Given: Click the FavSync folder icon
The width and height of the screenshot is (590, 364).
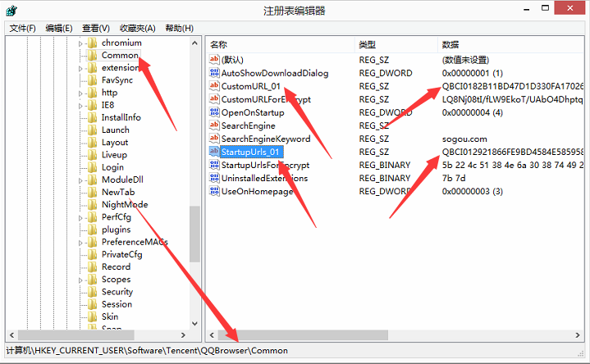Looking at the screenshot, I should pos(92,80).
